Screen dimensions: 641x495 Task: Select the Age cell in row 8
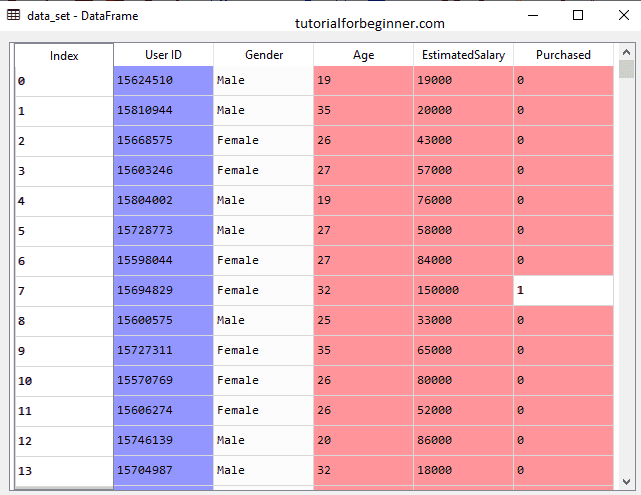(363, 320)
